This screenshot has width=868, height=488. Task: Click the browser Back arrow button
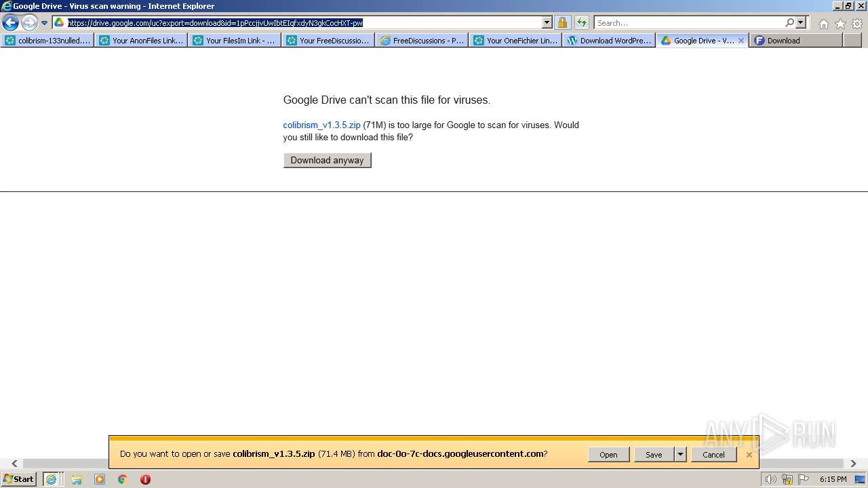(x=10, y=23)
